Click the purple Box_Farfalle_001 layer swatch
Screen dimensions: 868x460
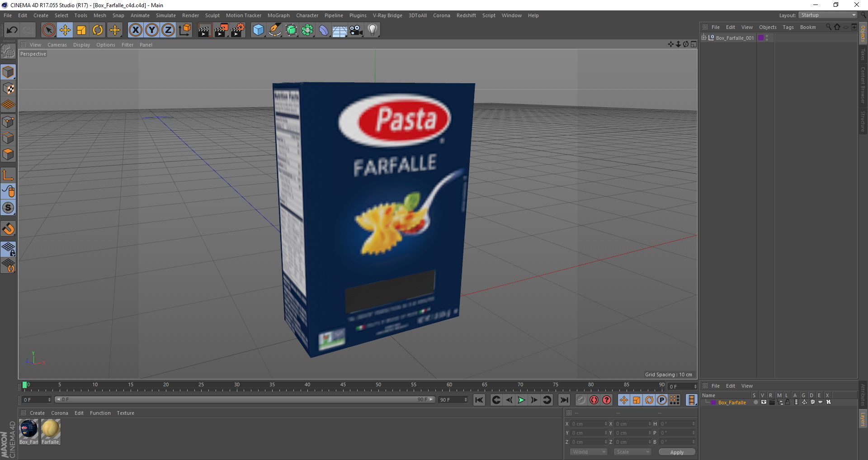pos(761,38)
